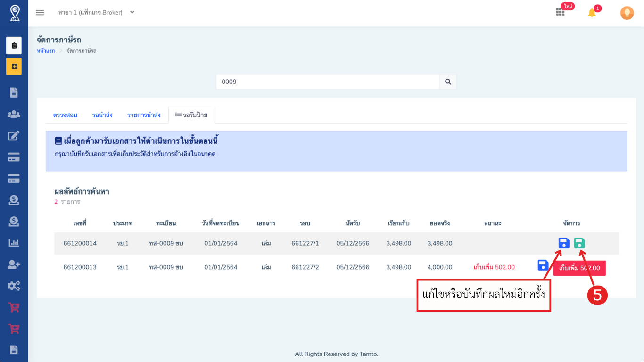
Task: Click the เลขที่ column header
Action: [80, 223]
